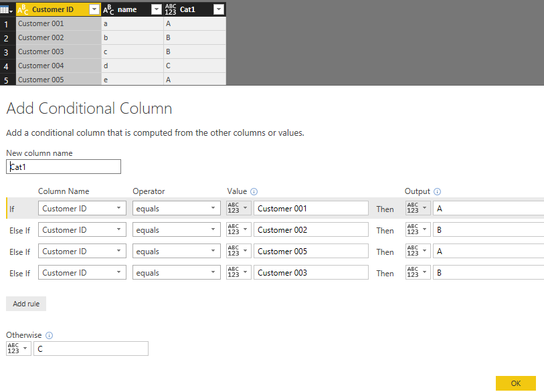Open Column Name dropdown for Customer 002 rule
This screenshot has width=544, height=392.
(82, 230)
